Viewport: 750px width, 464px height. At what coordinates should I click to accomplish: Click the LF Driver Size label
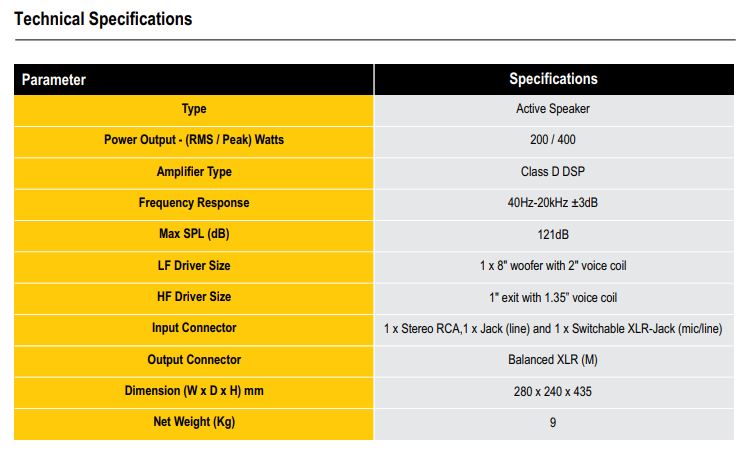coord(194,266)
